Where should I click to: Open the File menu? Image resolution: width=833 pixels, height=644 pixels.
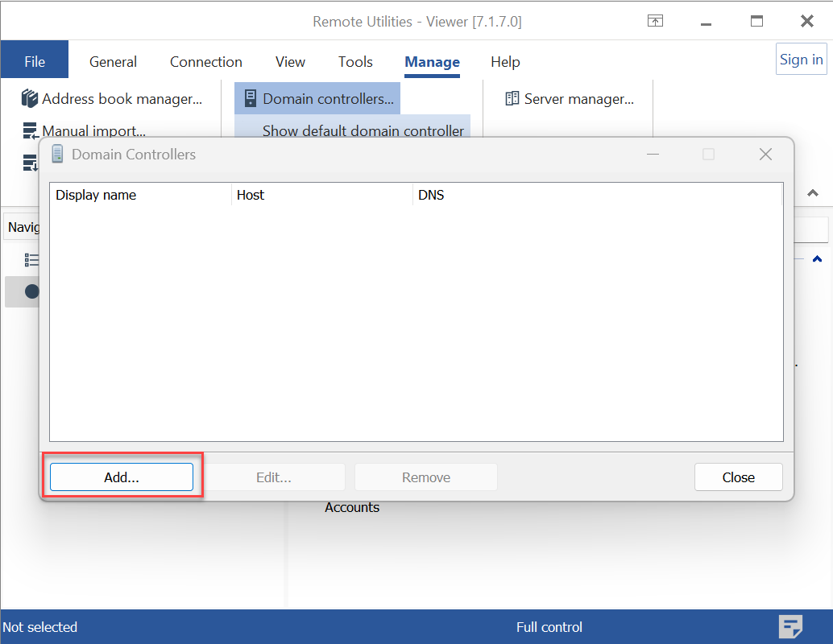tap(35, 61)
